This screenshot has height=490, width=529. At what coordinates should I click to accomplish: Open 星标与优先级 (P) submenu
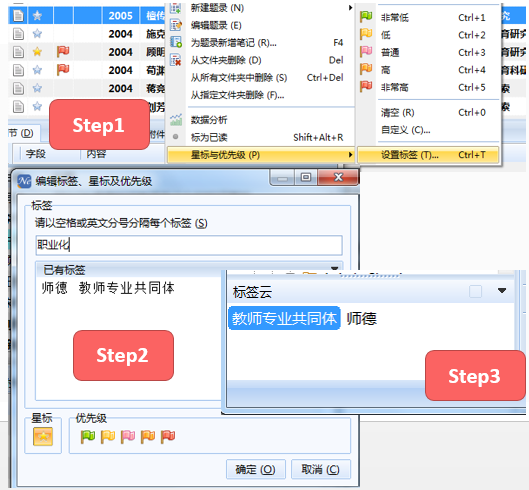click(260, 155)
